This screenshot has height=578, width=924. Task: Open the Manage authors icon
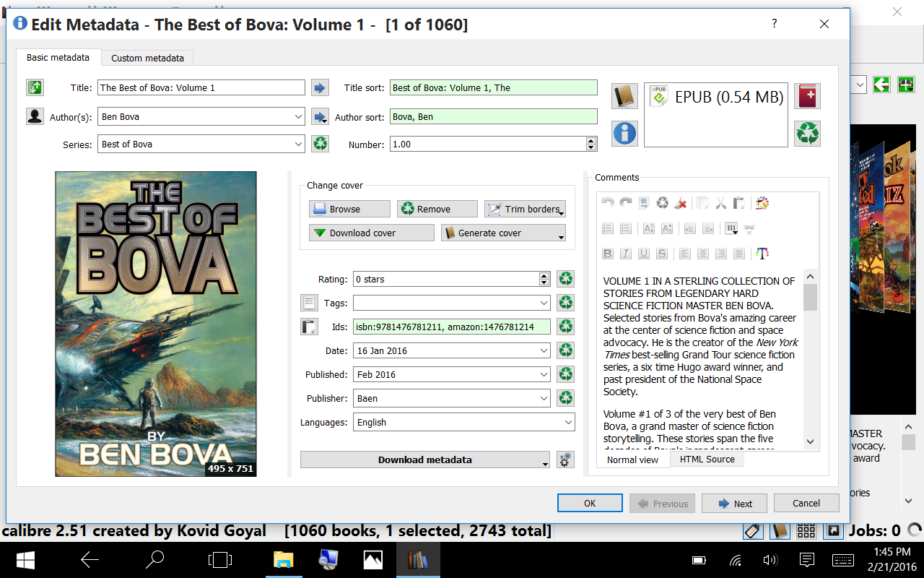coord(35,116)
